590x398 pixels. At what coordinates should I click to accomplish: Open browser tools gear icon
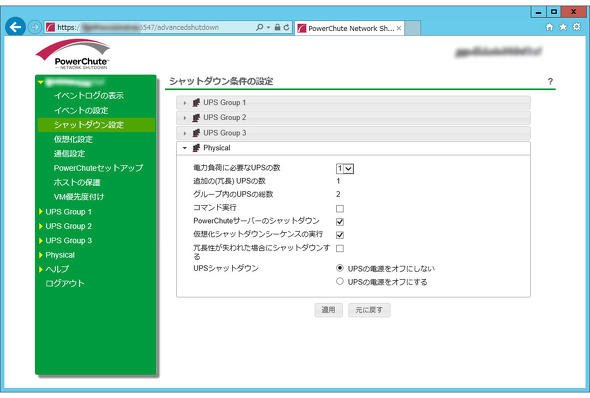[x=576, y=27]
